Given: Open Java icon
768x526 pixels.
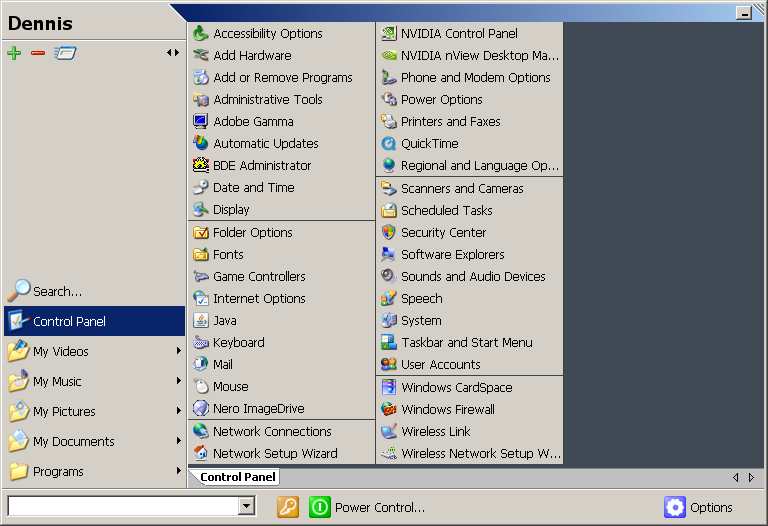Looking at the screenshot, I should 200,320.
